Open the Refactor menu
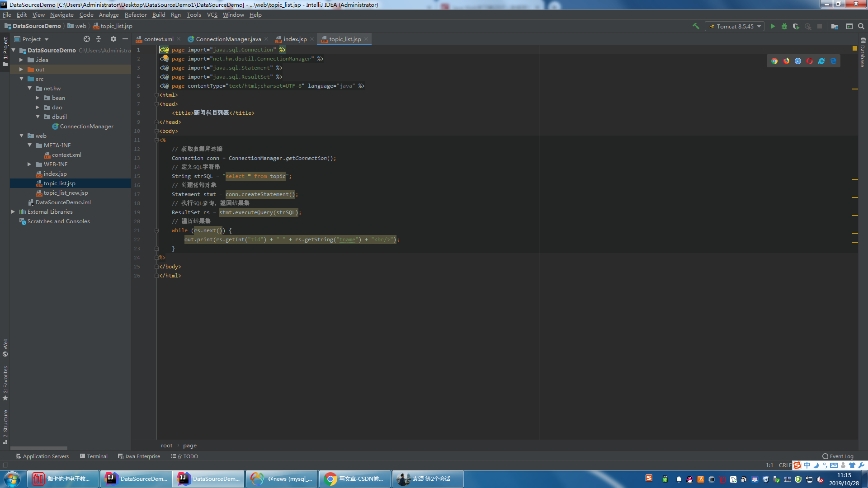This screenshot has width=868, height=488. [x=136, y=14]
